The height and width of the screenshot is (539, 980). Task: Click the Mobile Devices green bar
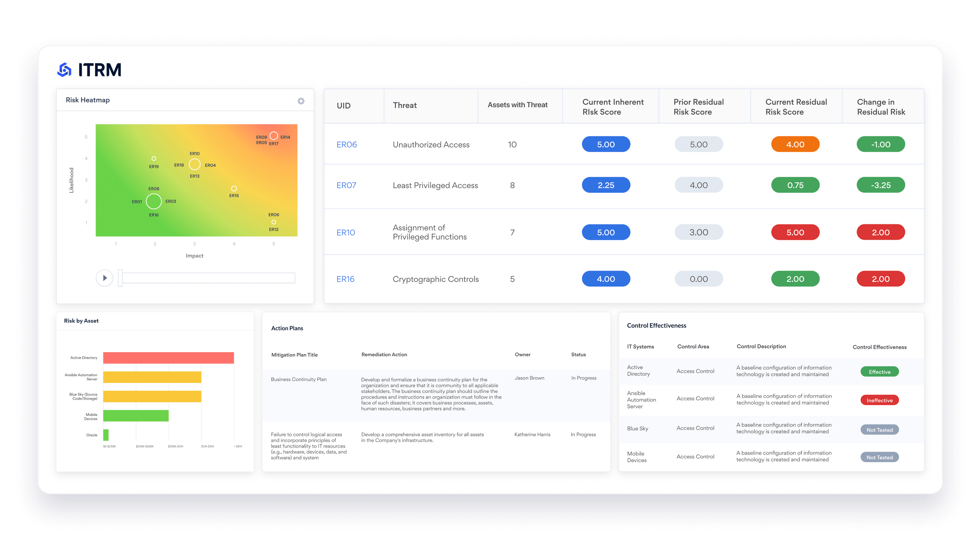(135, 416)
